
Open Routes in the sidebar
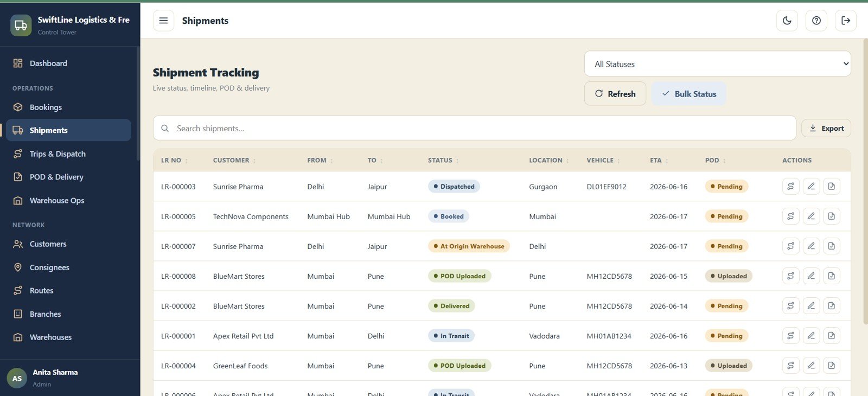(68, 291)
